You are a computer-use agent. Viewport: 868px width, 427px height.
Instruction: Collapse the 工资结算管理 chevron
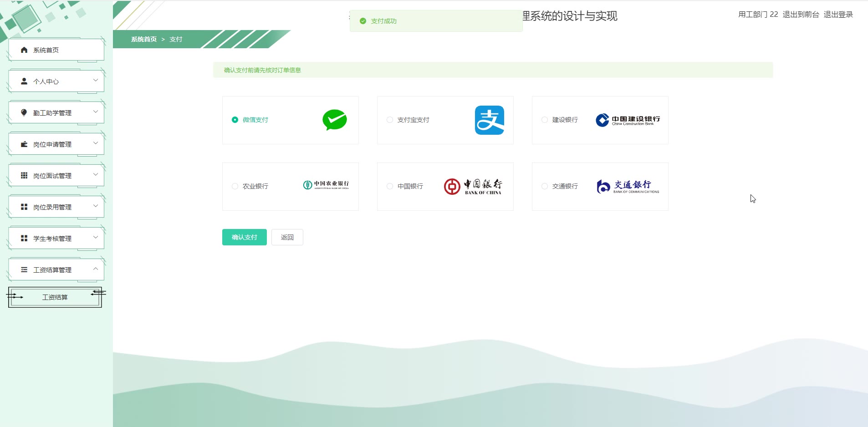96,269
